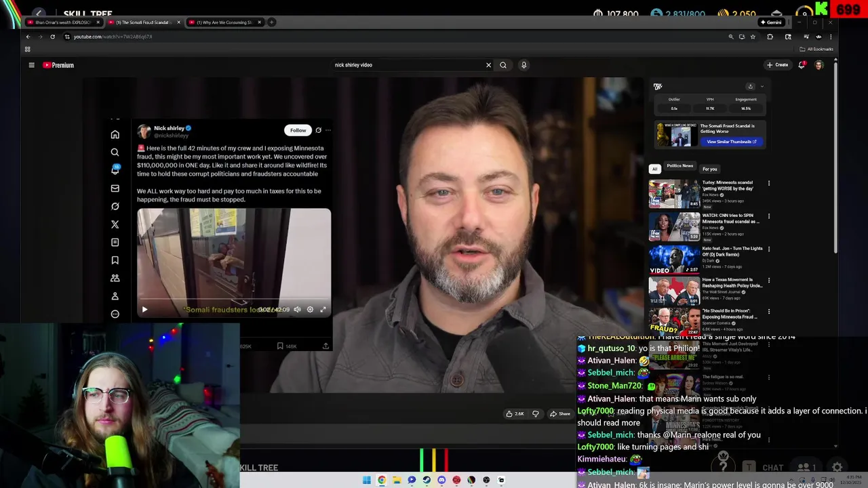Open options for He Should Be in Prison video

click(768, 312)
